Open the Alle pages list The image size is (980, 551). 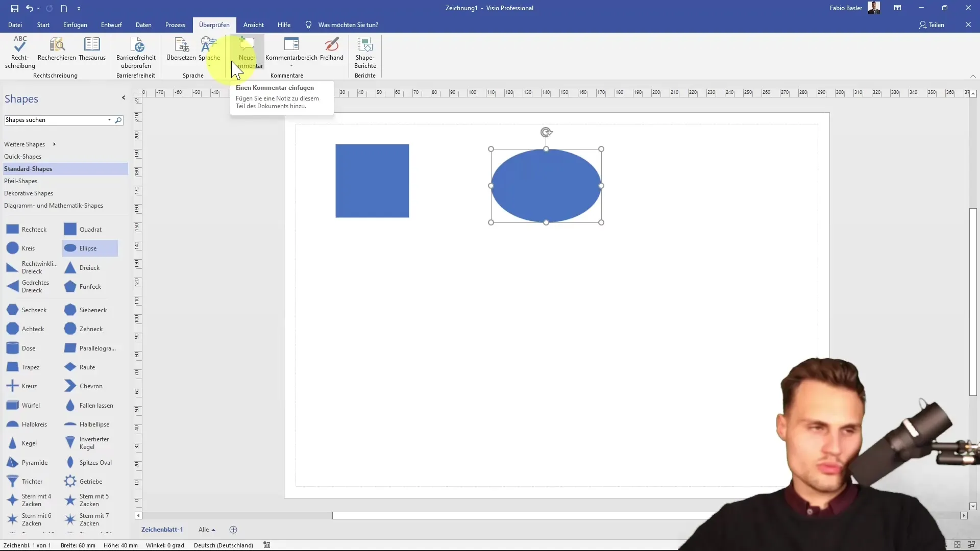(x=207, y=530)
